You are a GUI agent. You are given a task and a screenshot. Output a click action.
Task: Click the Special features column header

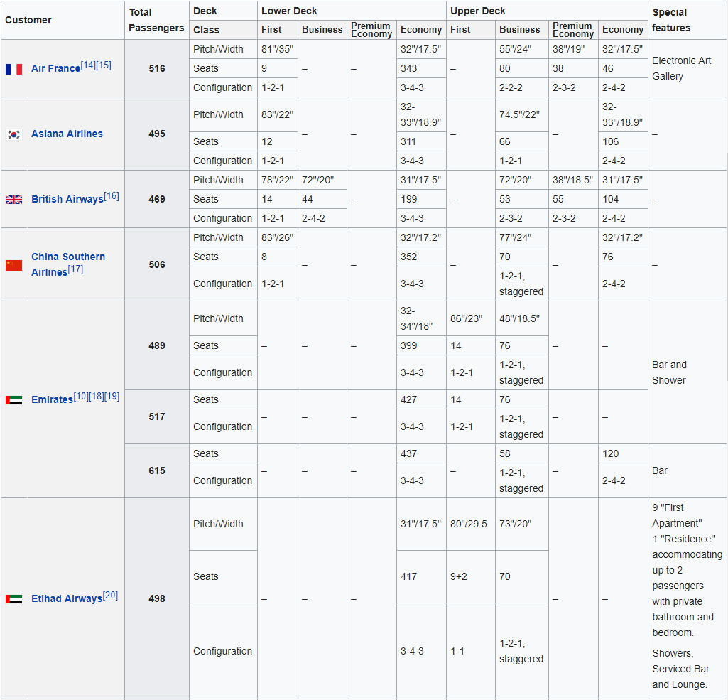pos(671,20)
